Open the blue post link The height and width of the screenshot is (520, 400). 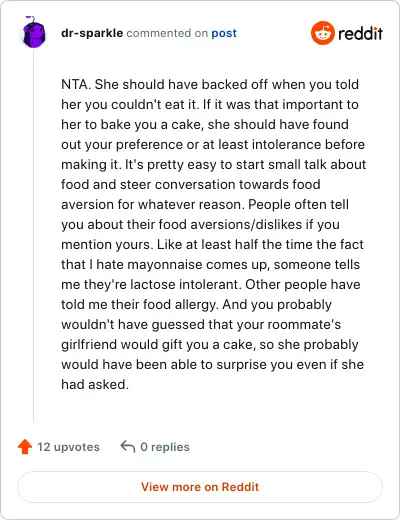pos(224,33)
